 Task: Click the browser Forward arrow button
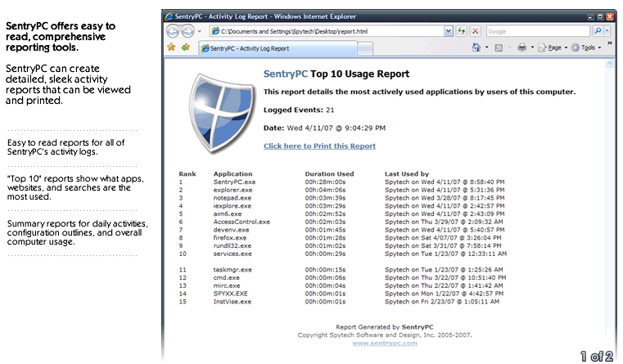coord(187,31)
